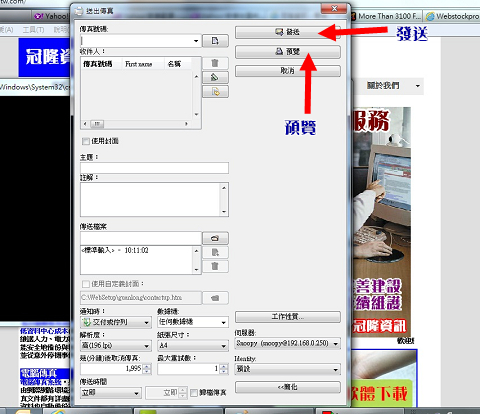This screenshot has width=480, height=414.
Task: Increase the max tries stepper value
Action: click(224, 366)
